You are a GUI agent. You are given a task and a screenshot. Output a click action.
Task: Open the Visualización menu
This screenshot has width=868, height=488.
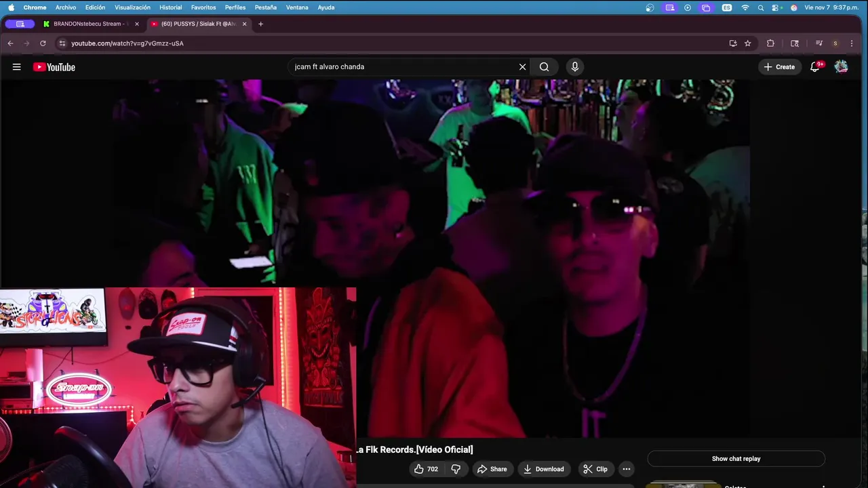click(133, 7)
